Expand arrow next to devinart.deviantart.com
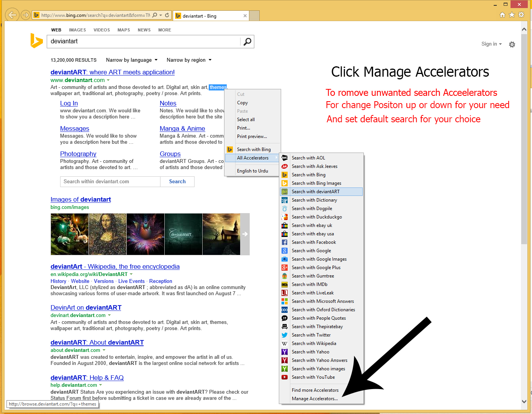 [x=110, y=315]
